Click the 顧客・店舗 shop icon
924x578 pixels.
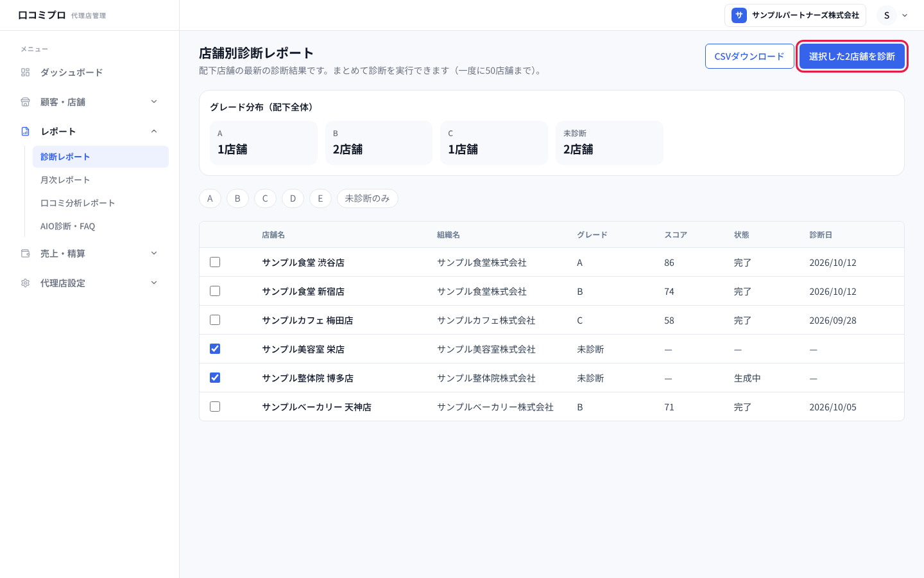25,102
